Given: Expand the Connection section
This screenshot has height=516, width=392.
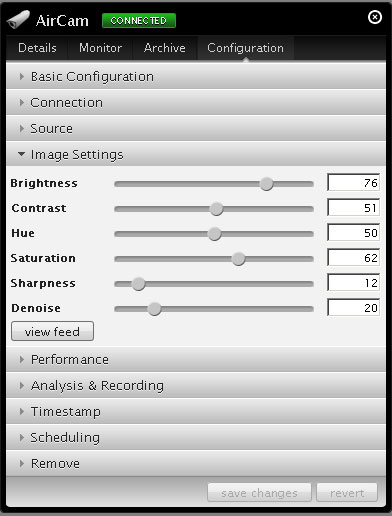Looking at the screenshot, I should coord(196,102).
